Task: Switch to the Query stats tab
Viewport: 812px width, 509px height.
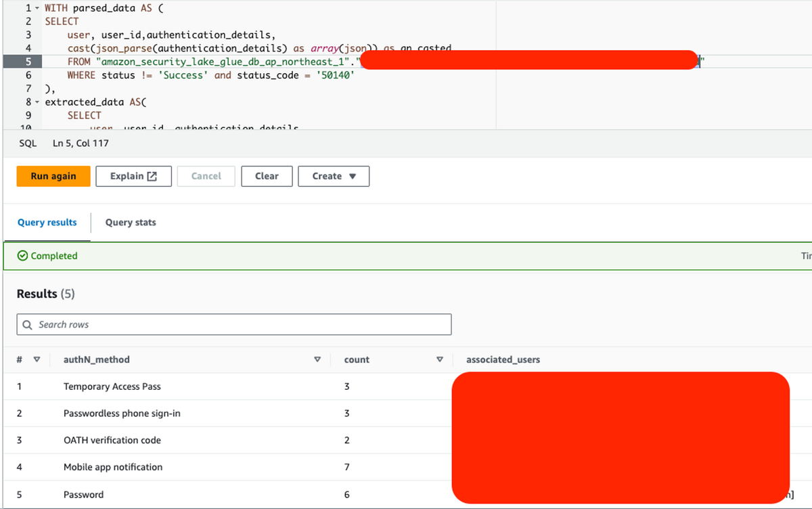Action: pyautogui.click(x=131, y=222)
